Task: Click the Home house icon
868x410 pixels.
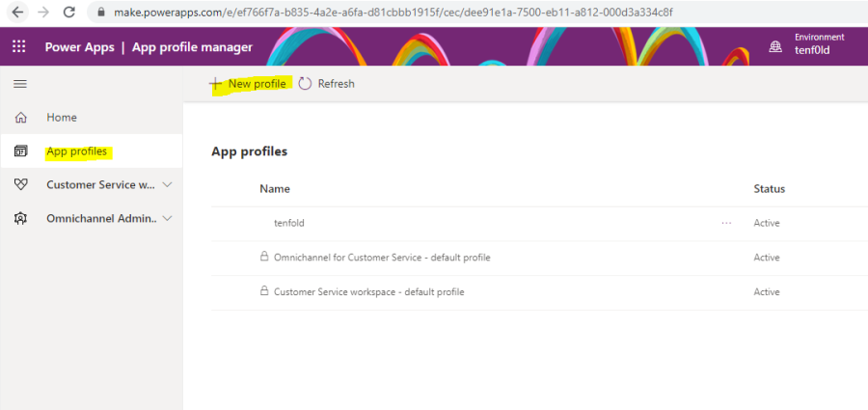Action: click(20, 118)
